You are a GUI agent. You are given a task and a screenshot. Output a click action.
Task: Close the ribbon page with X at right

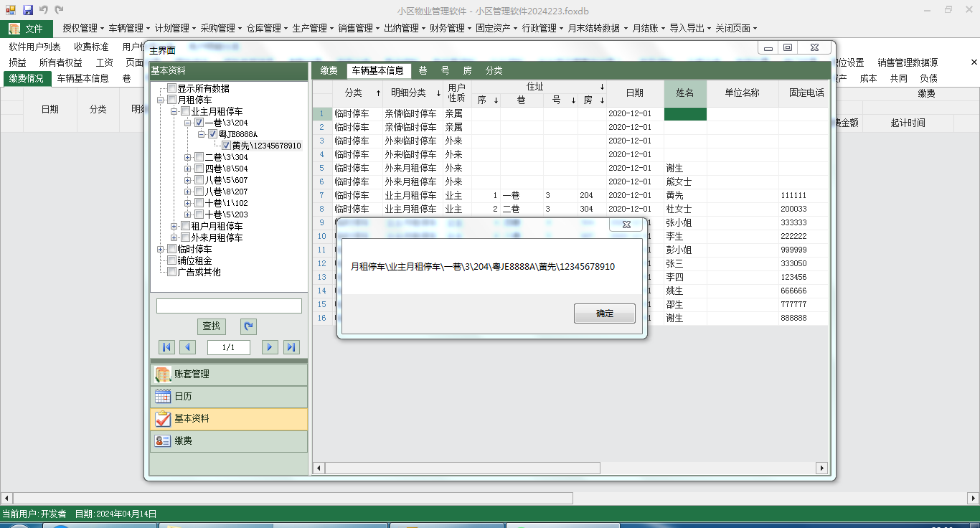point(974,62)
